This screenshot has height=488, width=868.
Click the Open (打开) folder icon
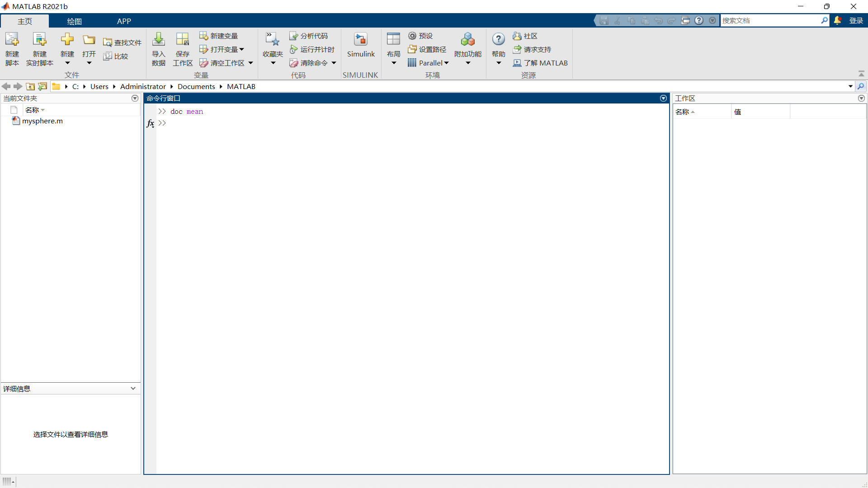pos(89,40)
